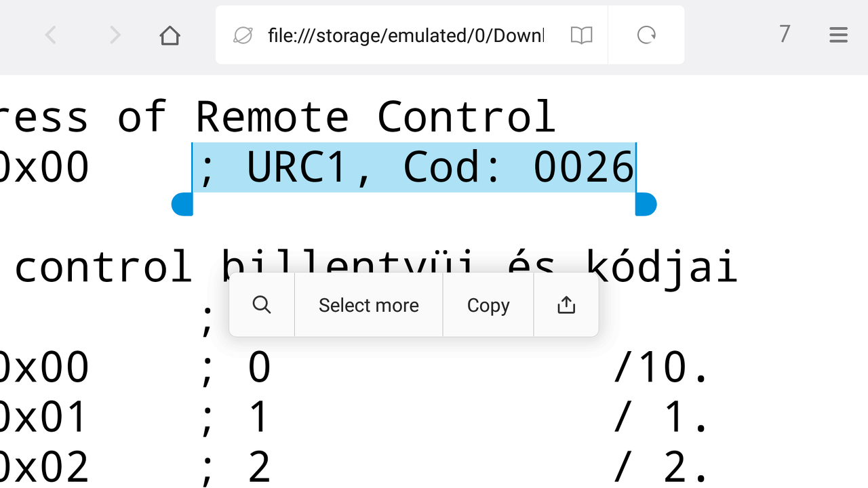
Task: Reload the current page
Action: tap(646, 35)
